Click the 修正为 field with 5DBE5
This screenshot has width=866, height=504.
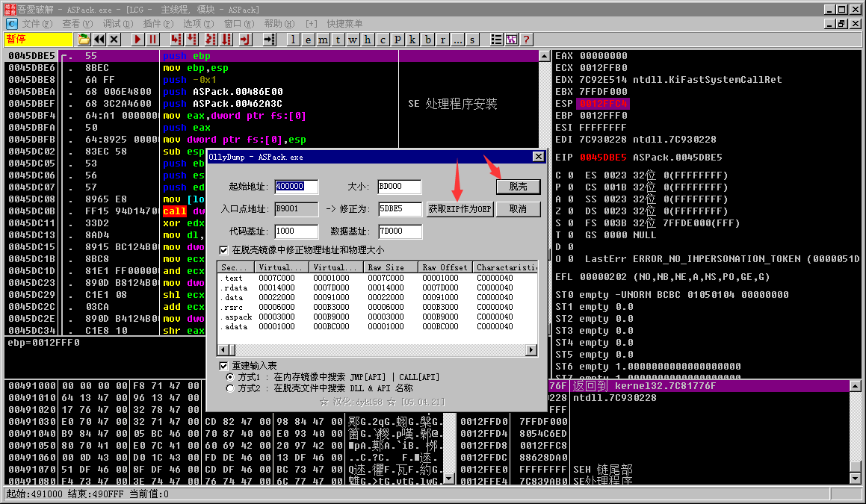click(399, 209)
